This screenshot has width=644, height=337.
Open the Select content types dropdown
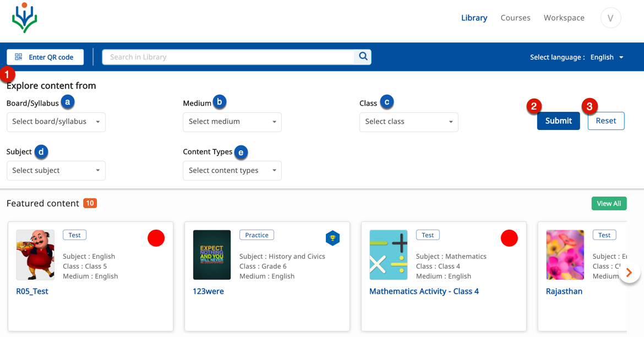click(x=232, y=171)
